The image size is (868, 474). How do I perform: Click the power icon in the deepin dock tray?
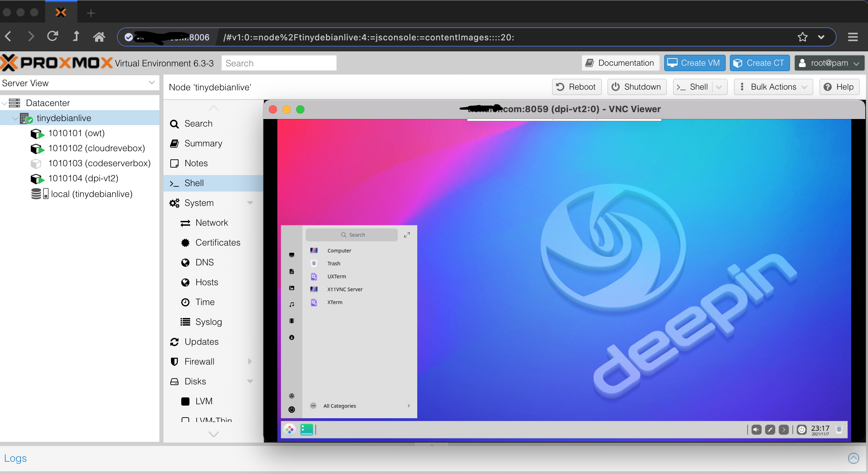coord(802,430)
